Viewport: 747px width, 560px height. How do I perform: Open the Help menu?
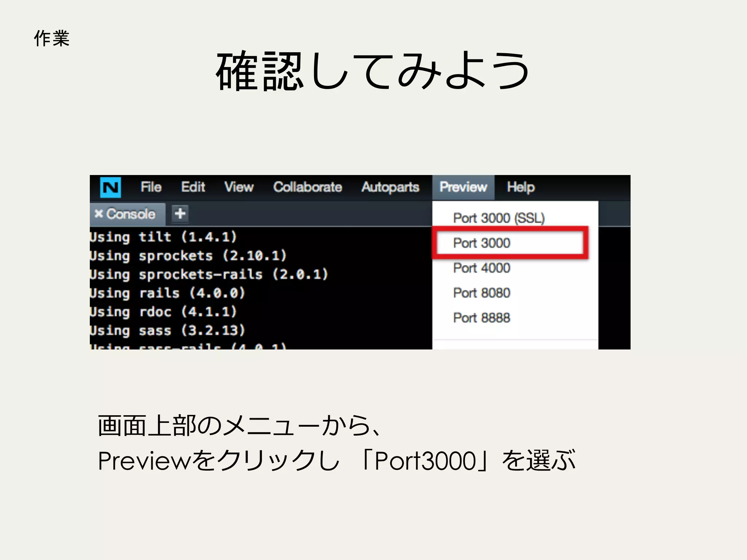pyautogui.click(x=521, y=187)
